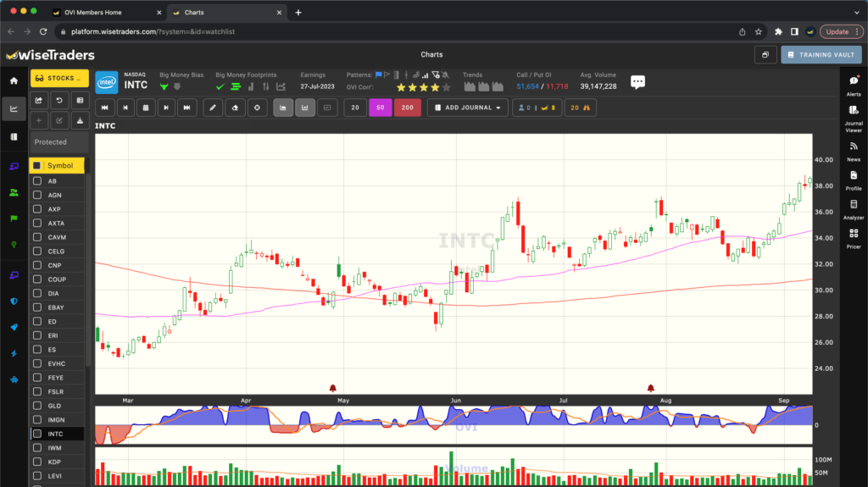Viewport: 868px width, 487px height.
Task: Jump to last bar with skip-forward icon
Action: pos(187,108)
